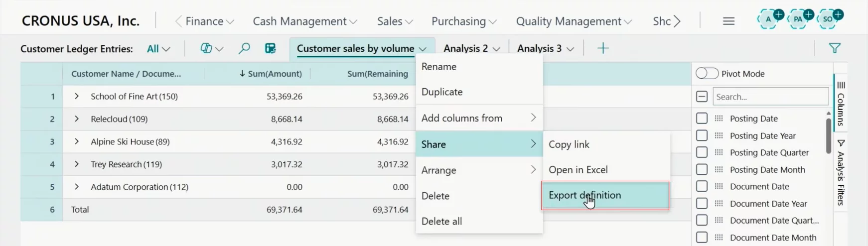Open the filter pane funnel icon
Image resolution: width=868 pixels, height=246 pixels.
coord(835,48)
